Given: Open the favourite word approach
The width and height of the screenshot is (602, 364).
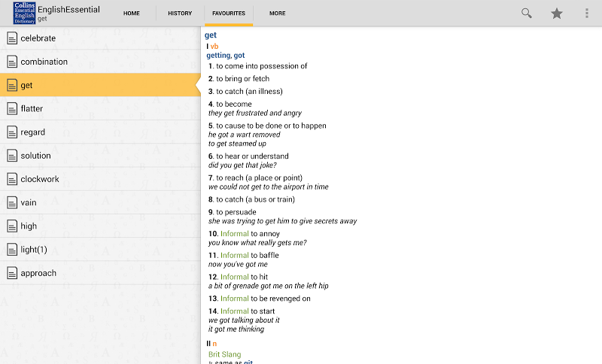Looking at the screenshot, I should click(x=100, y=273).
